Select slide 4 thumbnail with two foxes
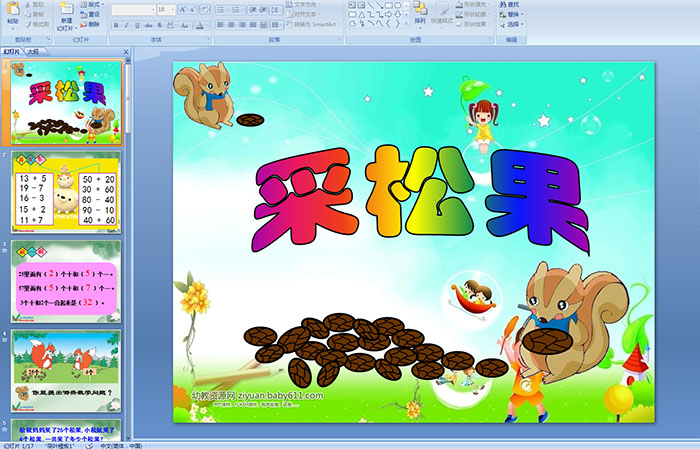 click(66, 371)
